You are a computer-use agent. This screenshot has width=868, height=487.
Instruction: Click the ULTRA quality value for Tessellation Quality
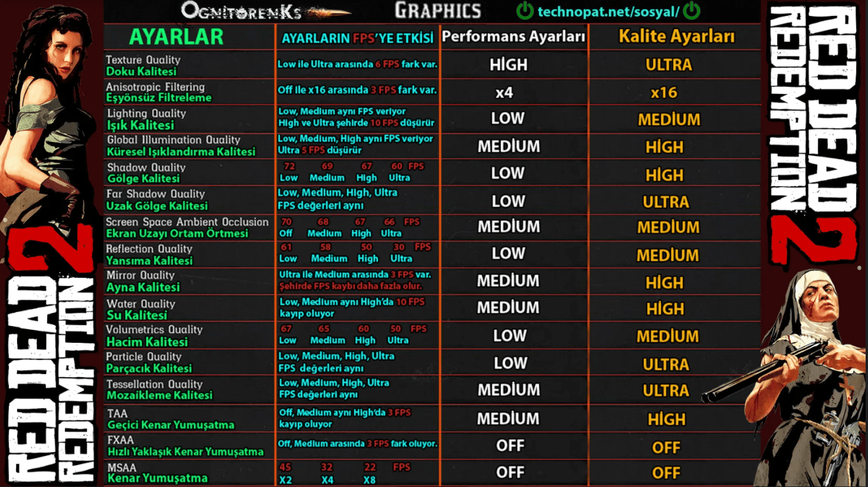[666, 391]
